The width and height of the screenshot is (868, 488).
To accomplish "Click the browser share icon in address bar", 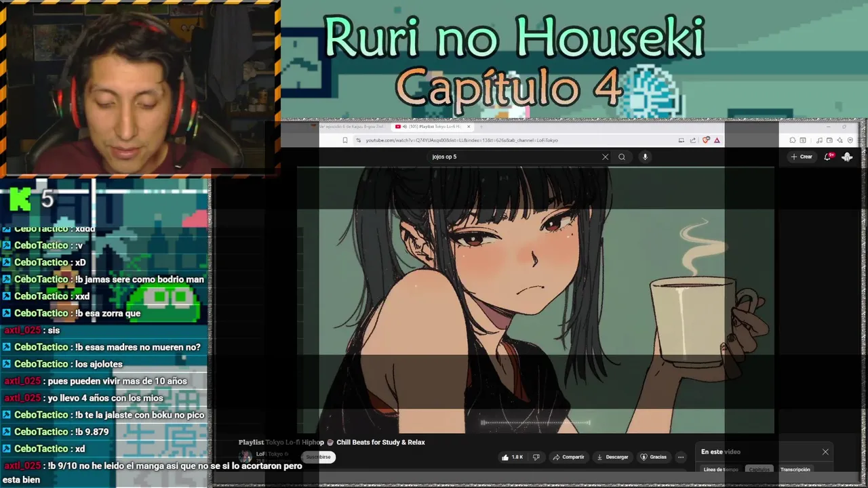I will (693, 140).
